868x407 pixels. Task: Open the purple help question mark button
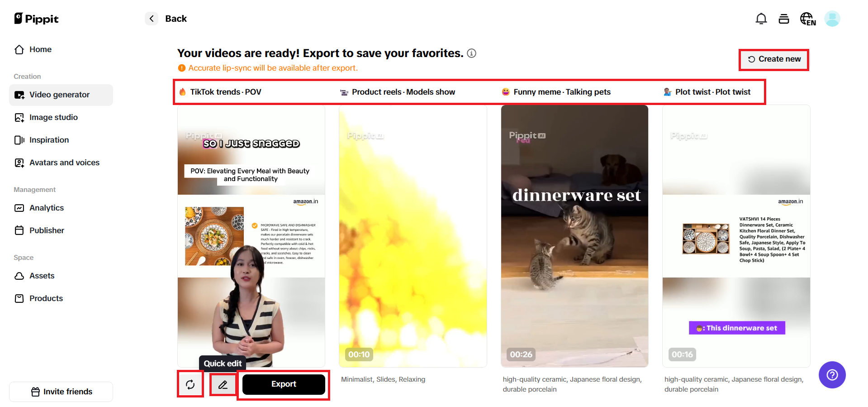pyautogui.click(x=832, y=375)
